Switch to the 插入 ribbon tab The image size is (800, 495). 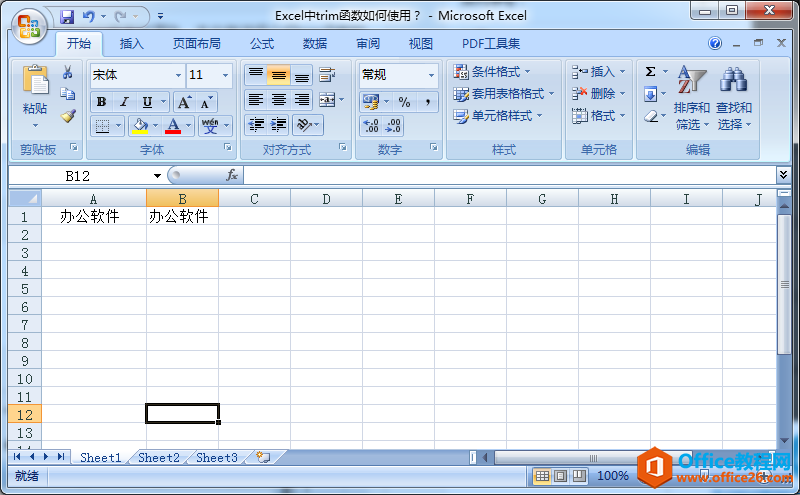(x=132, y=44)
